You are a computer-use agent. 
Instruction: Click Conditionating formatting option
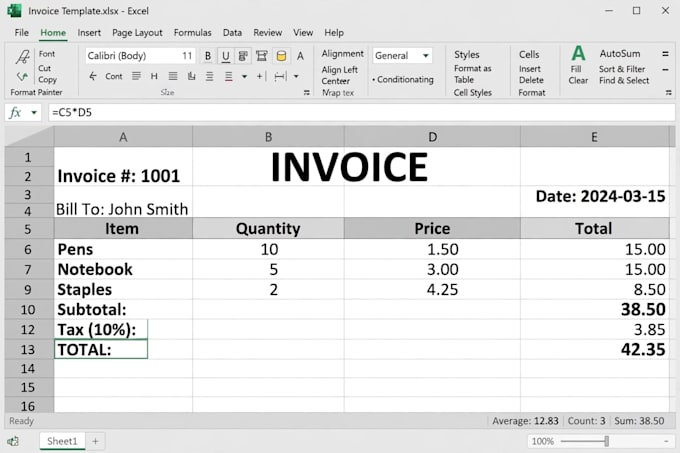click(403, 80)
